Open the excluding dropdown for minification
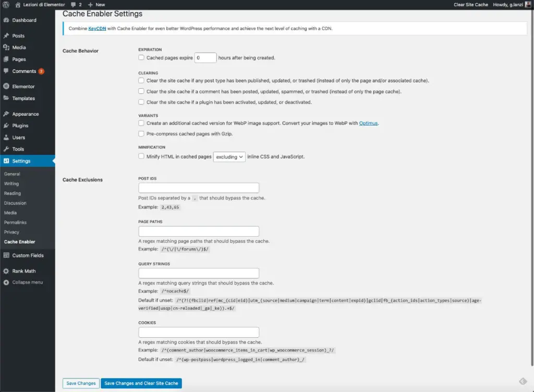534x392 pixels. (x=229, y=157)
